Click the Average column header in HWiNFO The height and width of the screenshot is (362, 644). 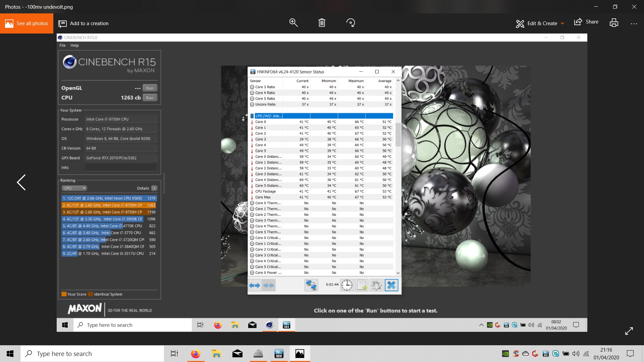[385, 81]
